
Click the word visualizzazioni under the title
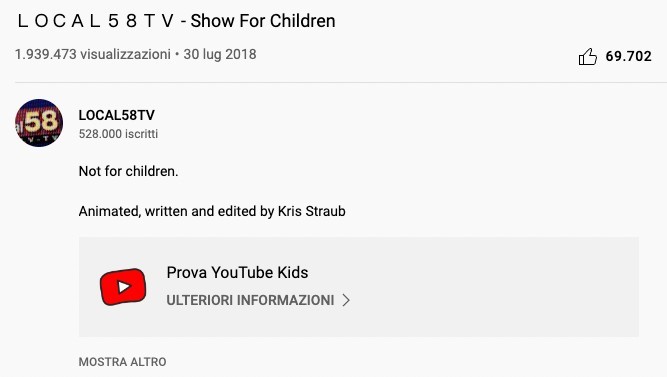pos(125,54)
